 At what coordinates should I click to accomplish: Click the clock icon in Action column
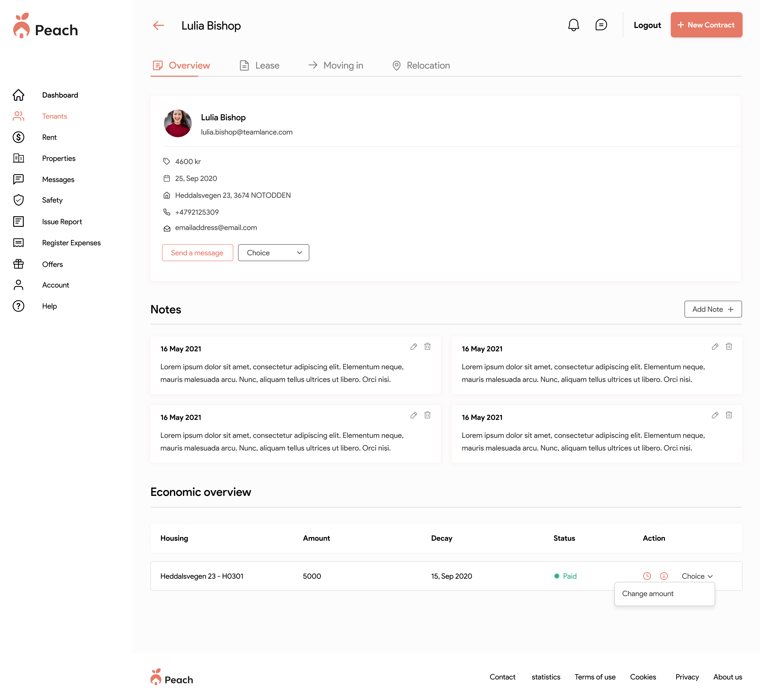pyautogui.click(x=647, y=576)
